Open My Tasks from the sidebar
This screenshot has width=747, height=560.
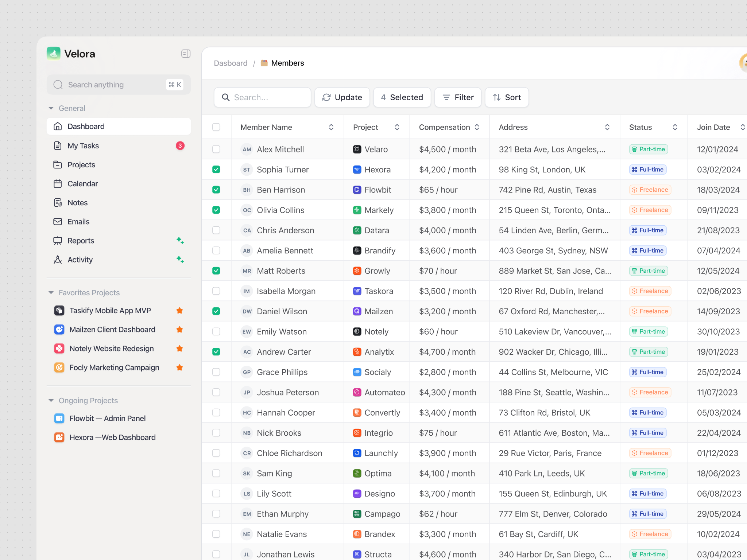click(83, 145)
